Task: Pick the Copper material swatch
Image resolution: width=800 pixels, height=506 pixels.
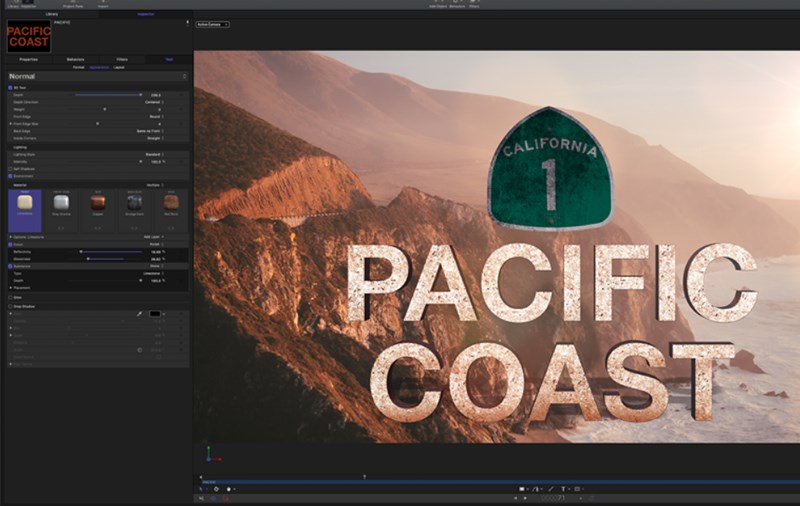Action: pyautogui.click(x=98, y=203)
